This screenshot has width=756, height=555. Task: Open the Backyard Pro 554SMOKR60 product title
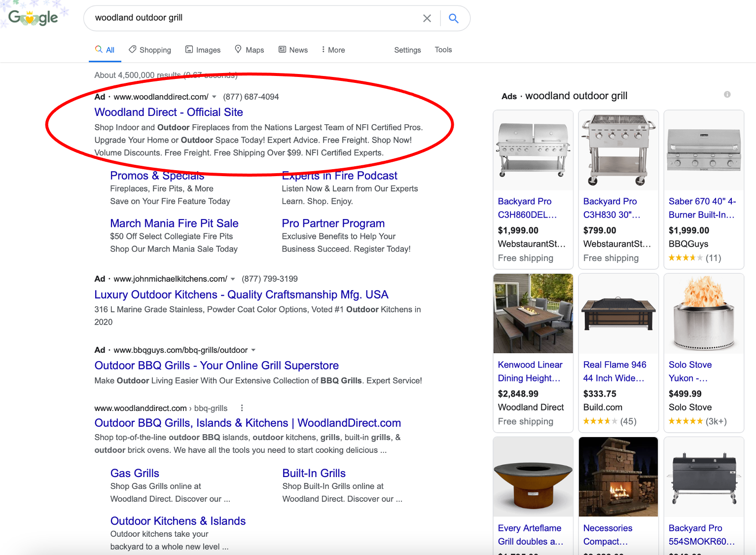(x=702, y=535)
